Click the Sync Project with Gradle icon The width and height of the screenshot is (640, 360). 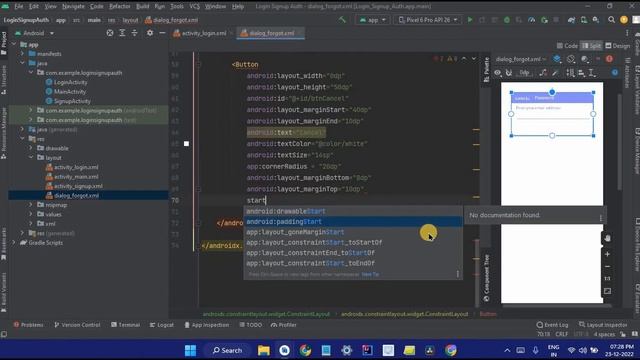571,20
